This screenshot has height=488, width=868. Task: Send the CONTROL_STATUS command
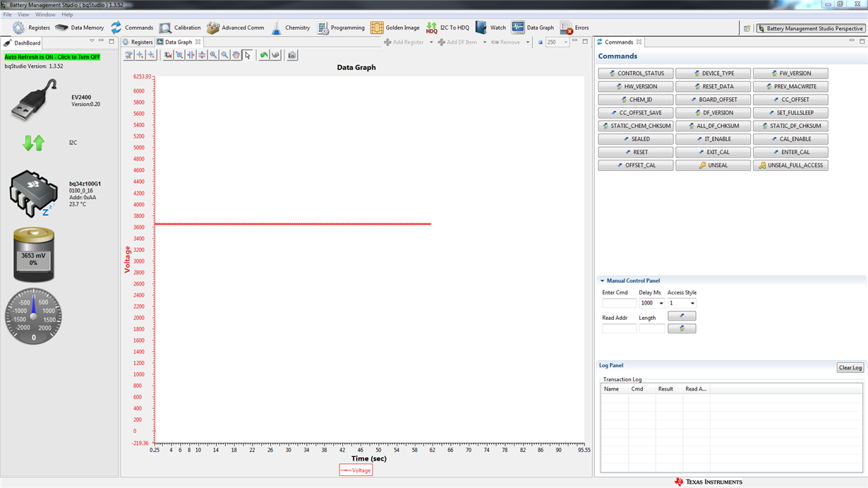[636, 73]
